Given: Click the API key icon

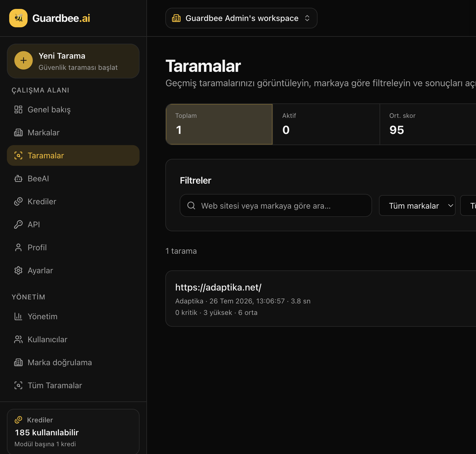Looking at the screenshot, I should pos(18,224).
